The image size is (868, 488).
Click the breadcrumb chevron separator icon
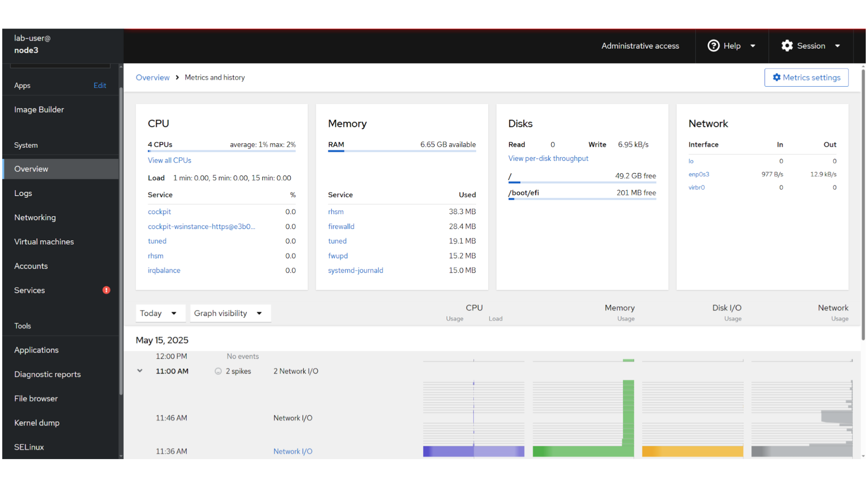tap(177, 77)
